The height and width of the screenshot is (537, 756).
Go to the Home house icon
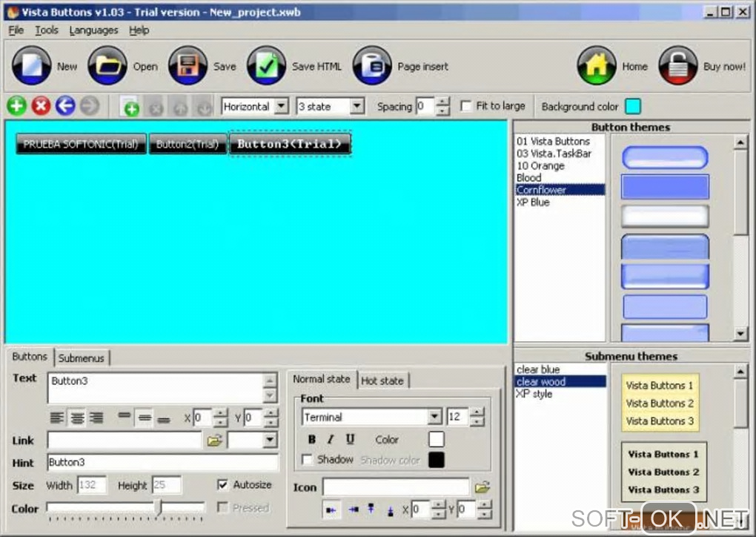[x=597, y=65]
